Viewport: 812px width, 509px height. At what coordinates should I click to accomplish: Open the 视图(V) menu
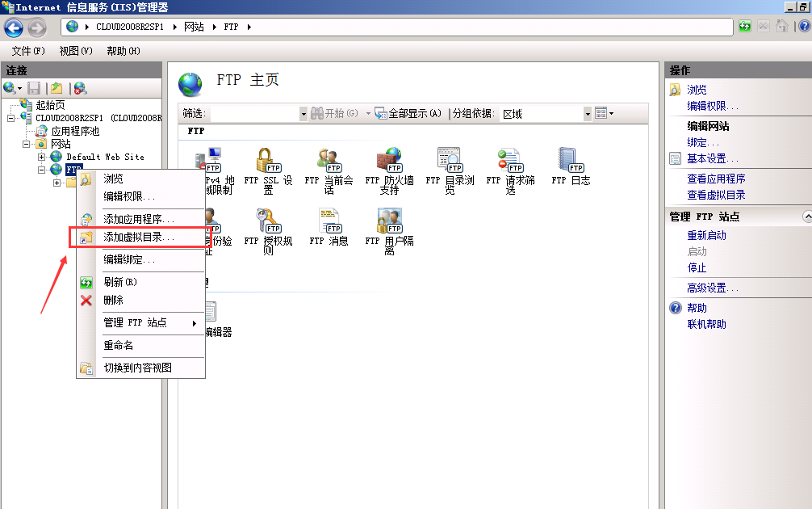pyautogui.click(x=76, y=51)
